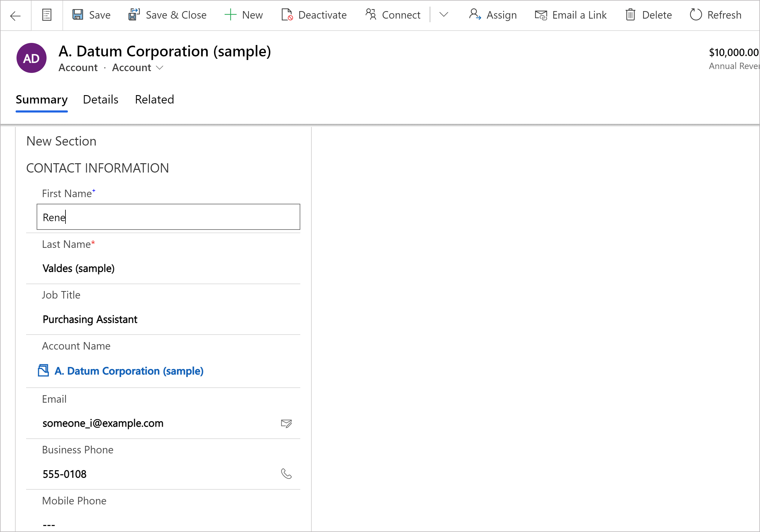Screen dimensions: 760x532
Task: Click the Refresh button
Action: tap(716, 14)
